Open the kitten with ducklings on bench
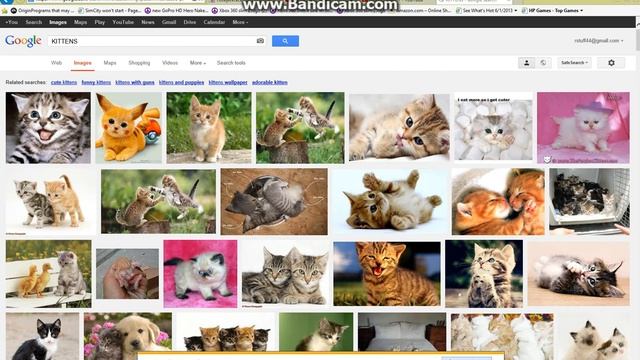 pos(49,274)
